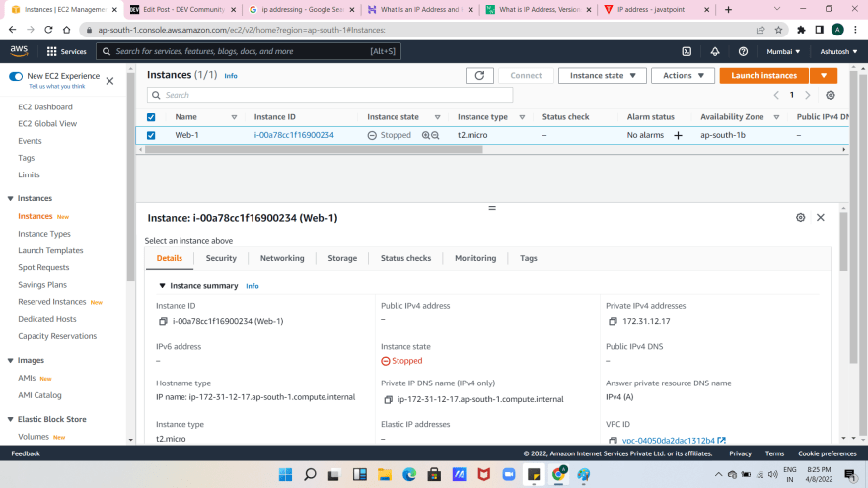Click the detail panel resize handle
The image size is (868, 488).
point(492,208)
